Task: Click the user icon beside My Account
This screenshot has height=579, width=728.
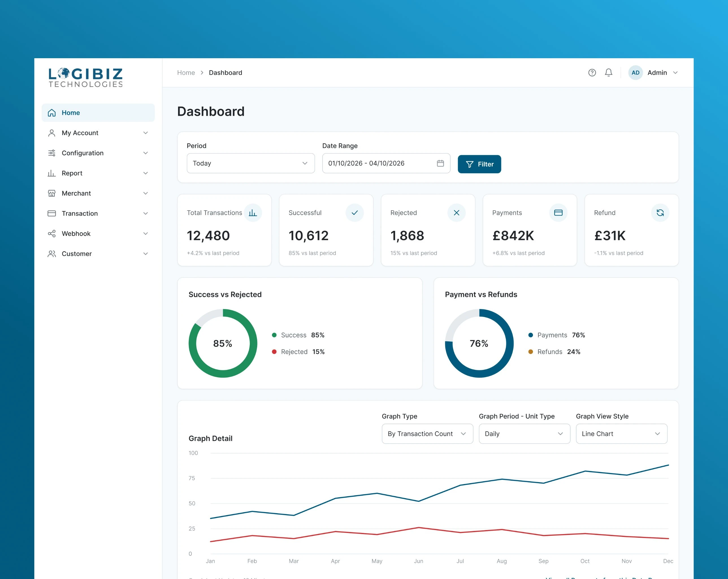Action: 52,133
